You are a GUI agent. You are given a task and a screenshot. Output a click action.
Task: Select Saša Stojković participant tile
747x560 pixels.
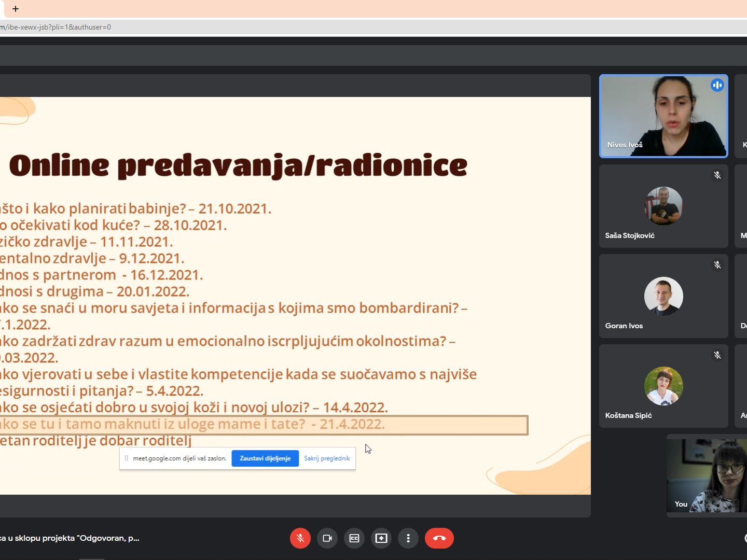(663, 206)
